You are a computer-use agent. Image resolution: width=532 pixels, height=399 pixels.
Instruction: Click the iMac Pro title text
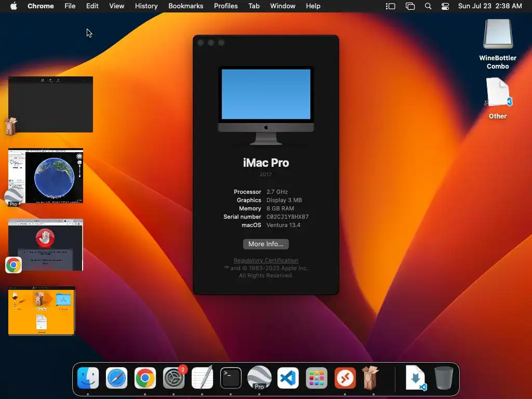point(265,163)
